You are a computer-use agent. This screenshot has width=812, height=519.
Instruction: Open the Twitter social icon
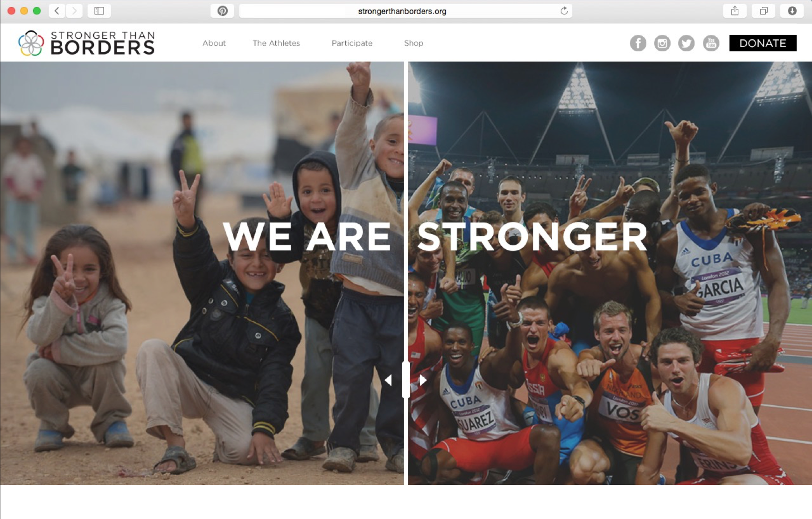(686, 43)
